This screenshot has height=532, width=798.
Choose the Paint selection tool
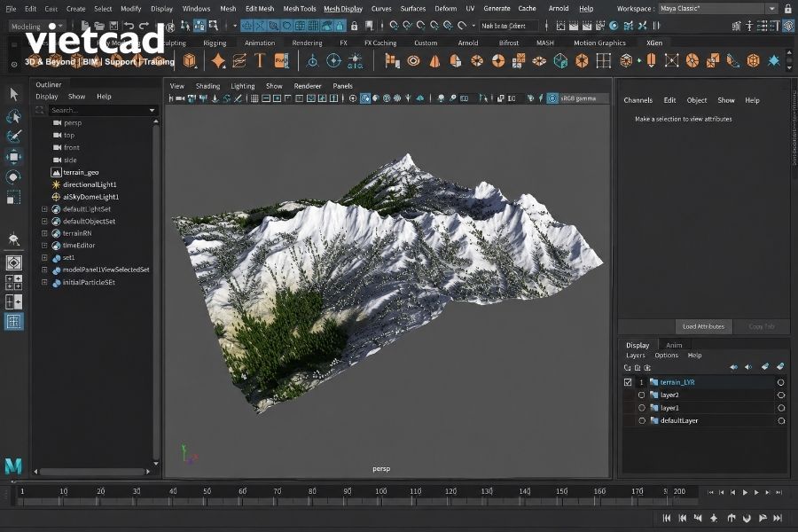point(13,136)
